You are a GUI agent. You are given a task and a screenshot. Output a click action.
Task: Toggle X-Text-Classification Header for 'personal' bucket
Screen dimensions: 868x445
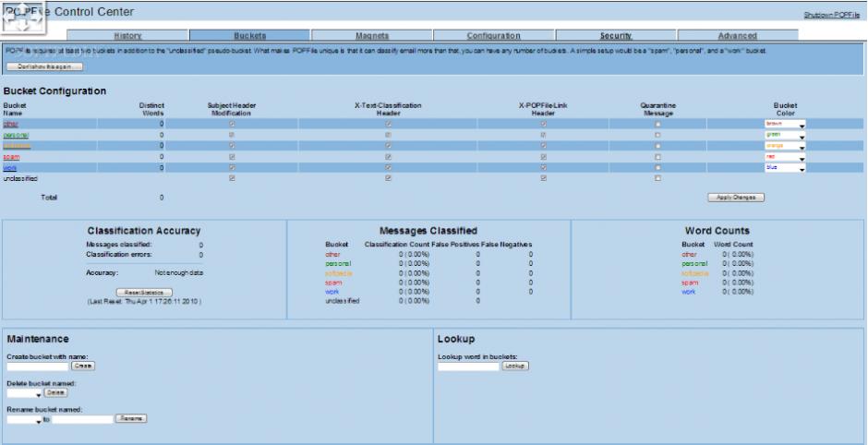click(x=388, y=135)
